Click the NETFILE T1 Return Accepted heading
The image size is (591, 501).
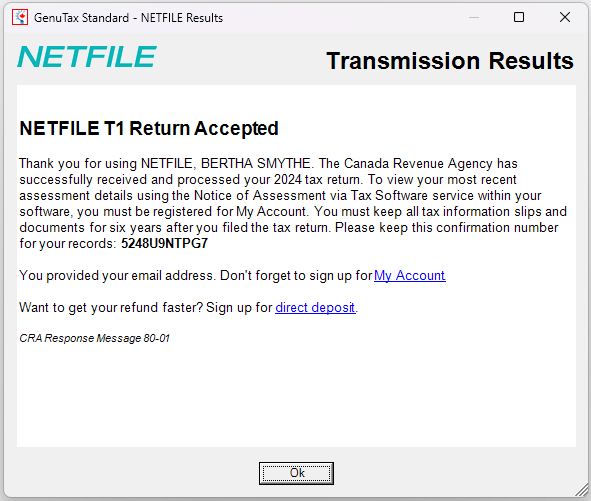coord(149,128)
